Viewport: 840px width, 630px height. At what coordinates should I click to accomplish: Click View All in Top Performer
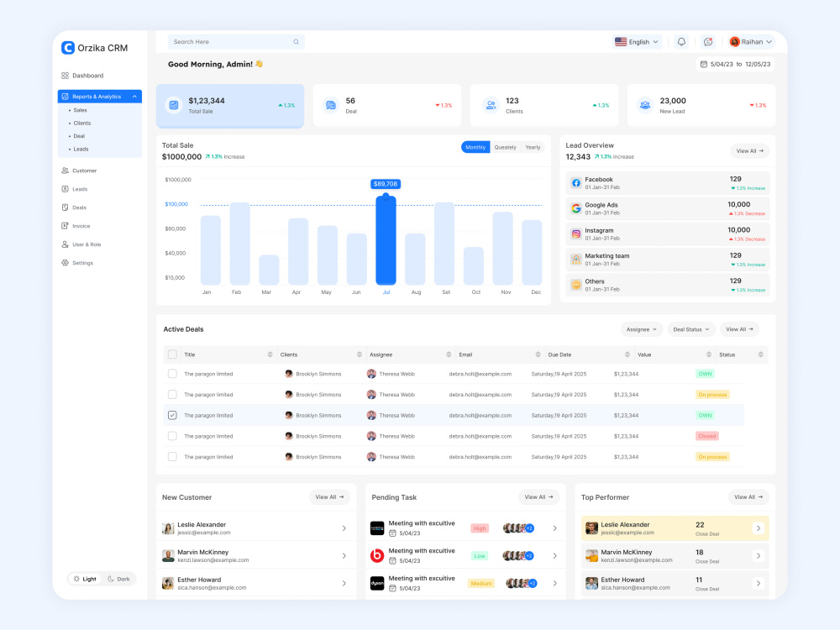(x=748, y=497)
